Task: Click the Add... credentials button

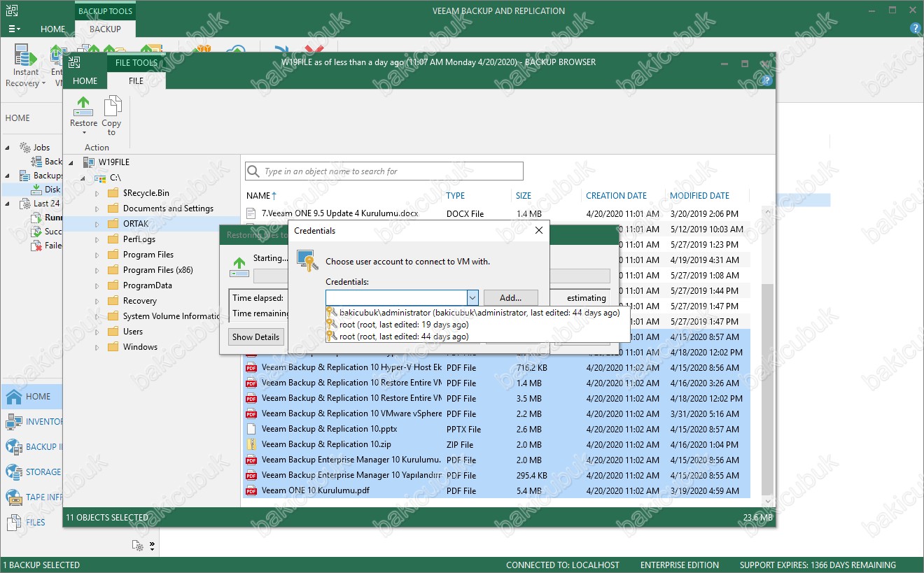Action: pyautogui.click(x=510, y=298)
